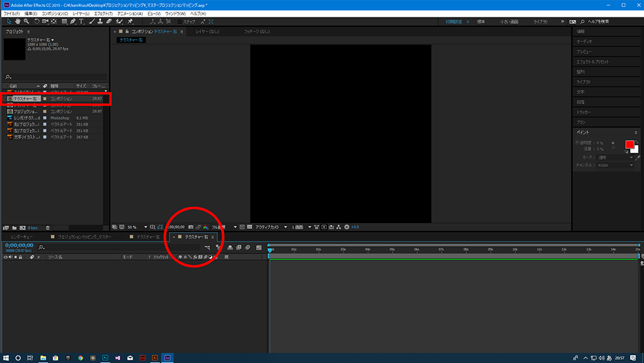Open the ペイント panel menu
The width and height of the screenshot is (644, 363).
click(x=636, y=132)
